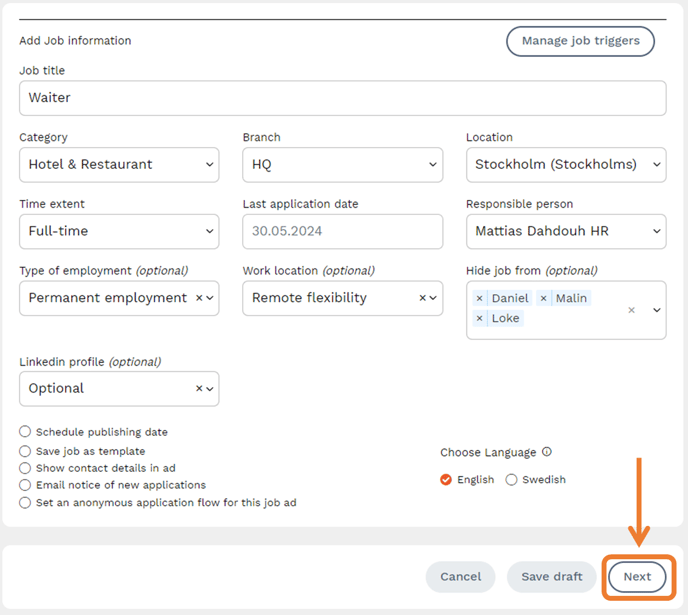Screen dimensions: 688x615
Task: Expand the Branch dropdown showing HQ
Action: click(x=342, y=164)
